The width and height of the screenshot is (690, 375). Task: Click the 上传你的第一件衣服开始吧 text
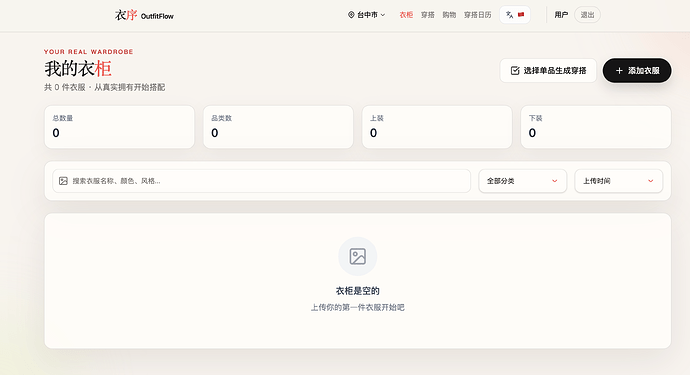click(357, 307)
